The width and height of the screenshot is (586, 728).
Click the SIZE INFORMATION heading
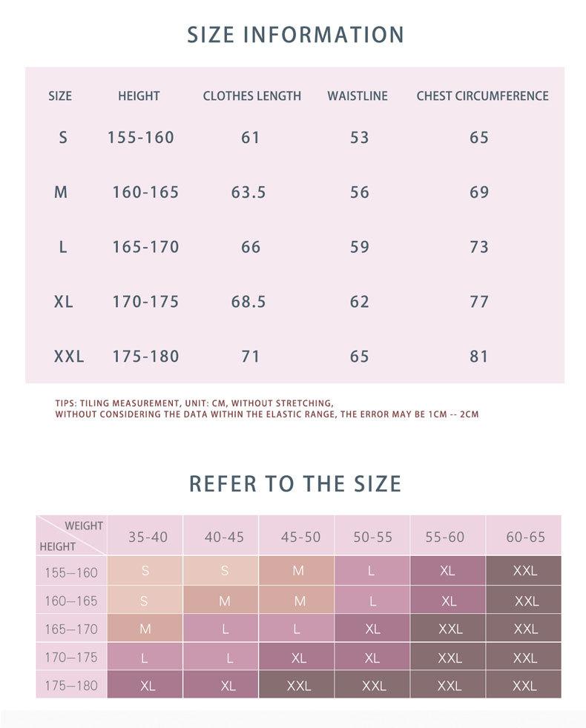295,35
